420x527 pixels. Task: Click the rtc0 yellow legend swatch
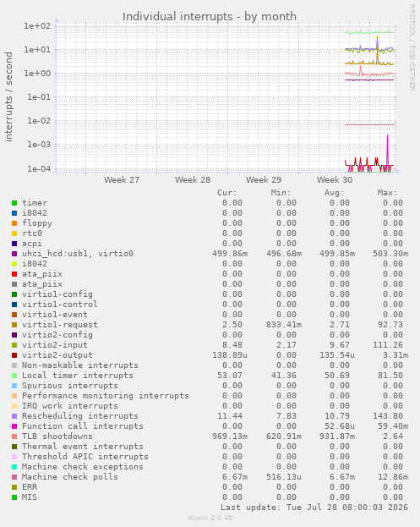(14, 233)
